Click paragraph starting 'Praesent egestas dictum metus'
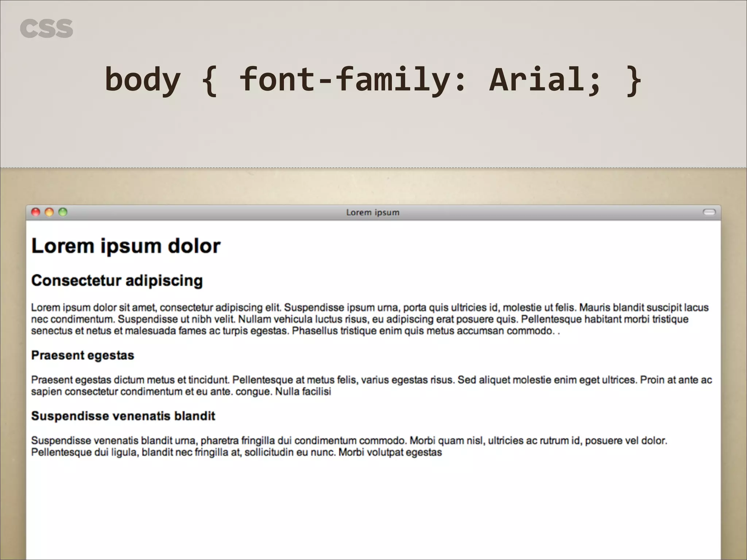747x560 pixels. pyautogui.click(x=371, y=386)
